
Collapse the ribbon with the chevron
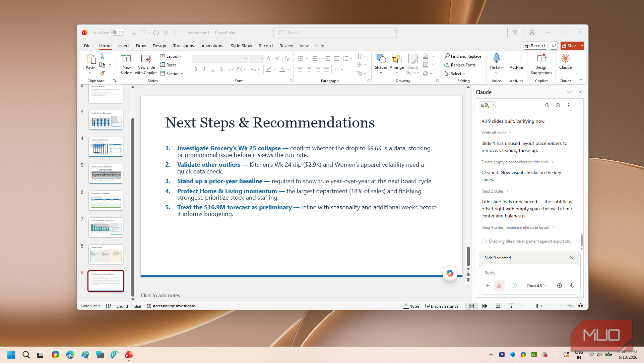[581, 80]
